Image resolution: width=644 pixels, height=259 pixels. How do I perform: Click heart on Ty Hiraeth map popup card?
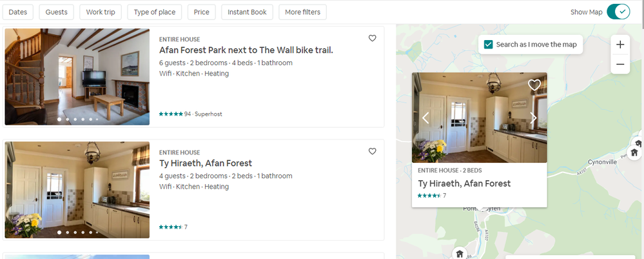(x=534, y=85)
